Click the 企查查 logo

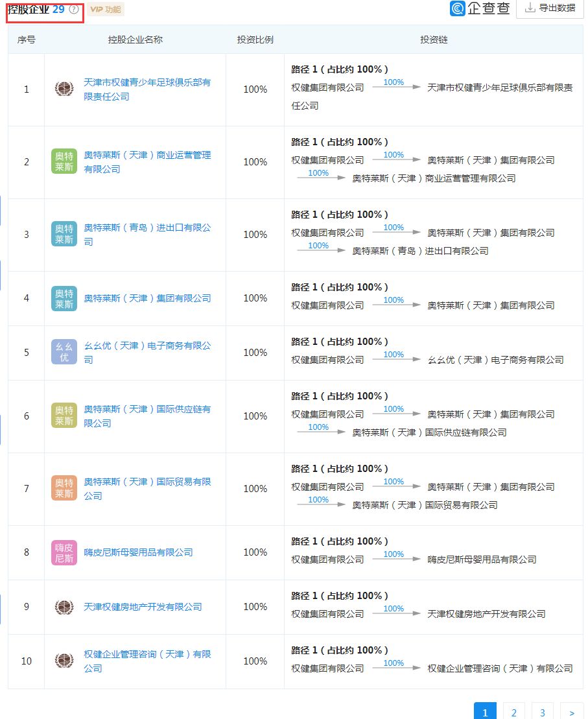click(480, 8)
